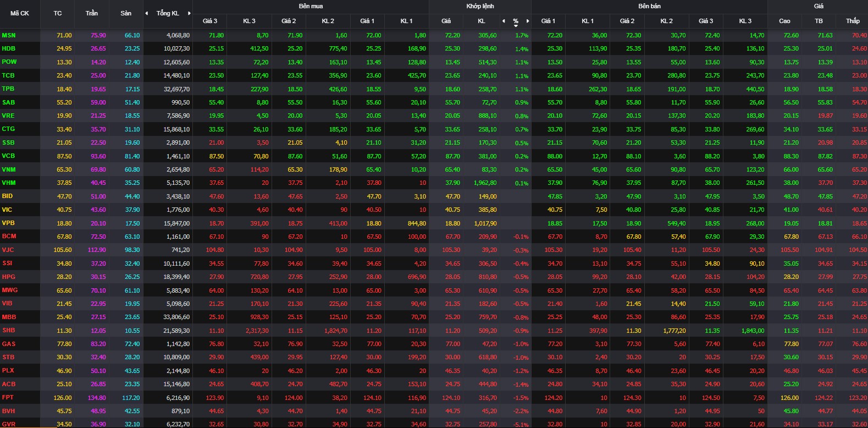Image resolution: width=868 pixels, height=428 pixels.
Task: Click the Thấp column header
Action: (x=853, y=21)
